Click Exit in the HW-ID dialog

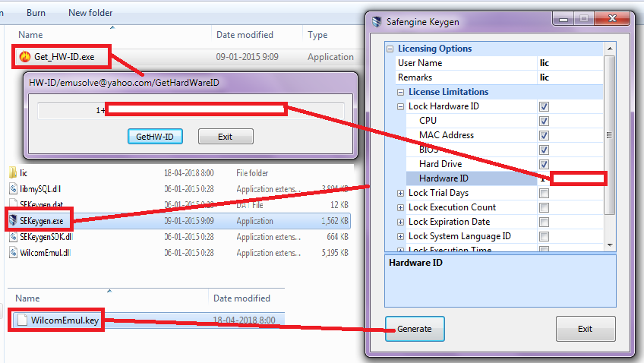click(226, 137)
